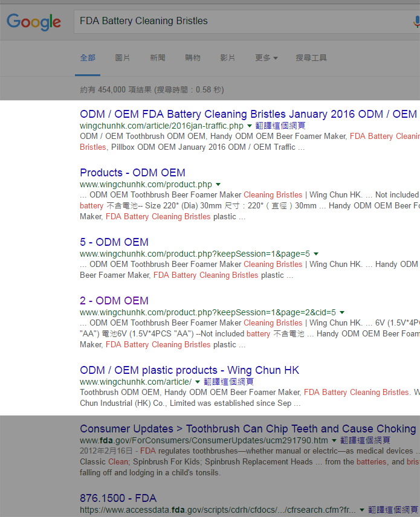Click the URL www.wingchunhk.com/product.php
This screenshot has width=420, height=517.
146,185
